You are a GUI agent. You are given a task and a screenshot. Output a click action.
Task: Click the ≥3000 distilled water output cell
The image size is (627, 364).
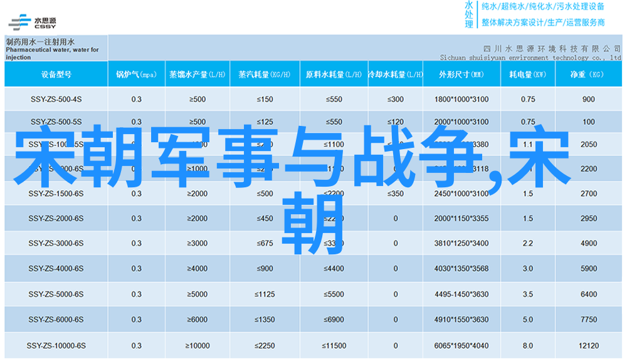tap(197, 243)
